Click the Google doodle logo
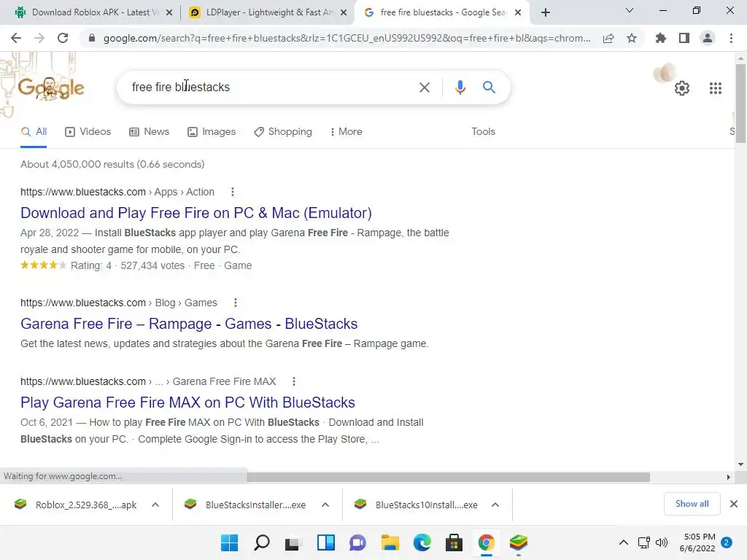This screenshot has width=747, height=560. point(51,87)
